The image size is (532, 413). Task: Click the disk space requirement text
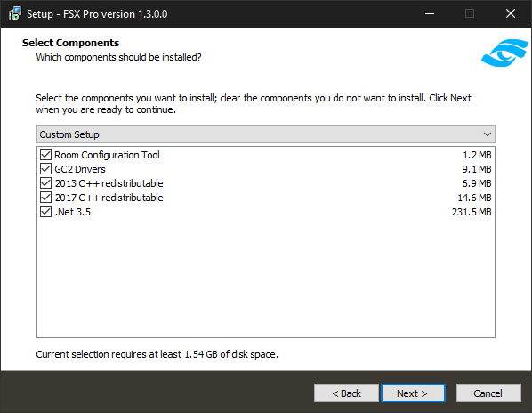[x=157, y=354]
